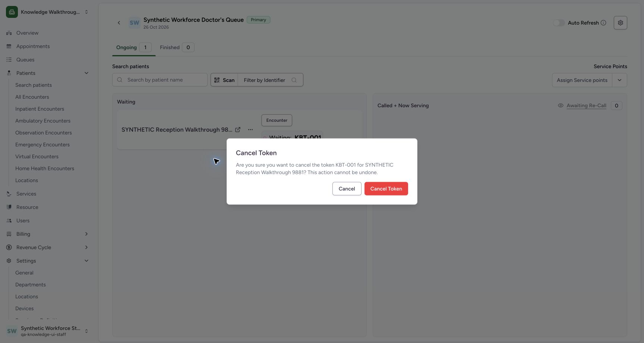Click the Resource sidebar icon
Screen dimensions: 644x343
tap(9, 207)
